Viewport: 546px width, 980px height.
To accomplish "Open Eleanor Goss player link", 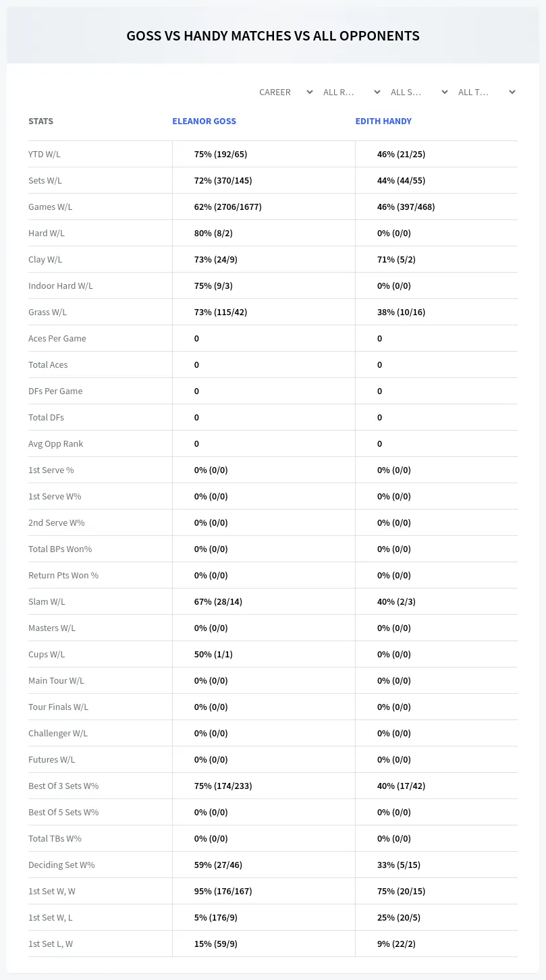I will coord(204,121).
